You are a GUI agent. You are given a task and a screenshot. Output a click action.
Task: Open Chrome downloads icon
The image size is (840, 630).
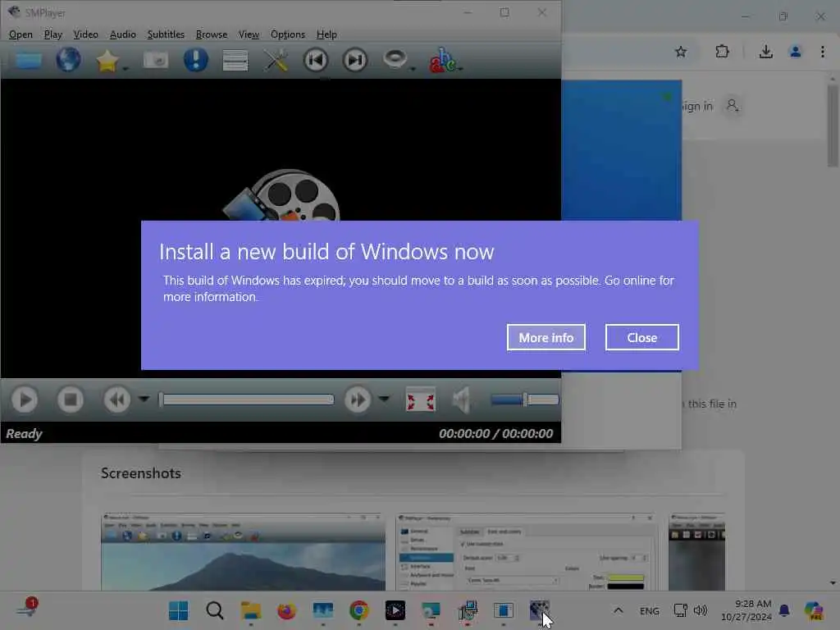pyautogui.click(x=766, y=52)
